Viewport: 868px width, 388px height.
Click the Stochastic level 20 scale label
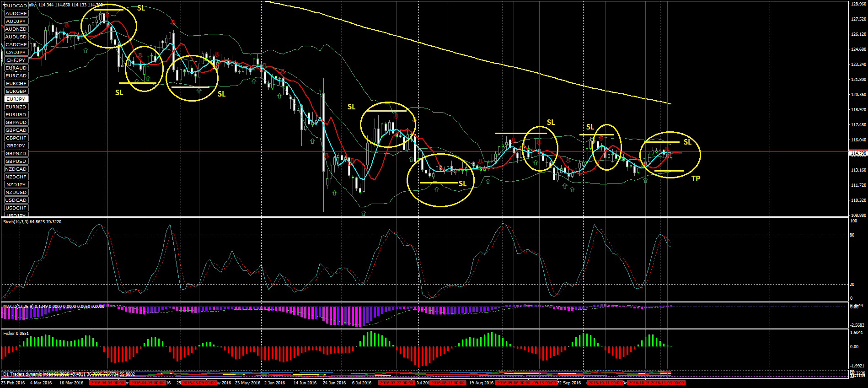pos(852,285)
